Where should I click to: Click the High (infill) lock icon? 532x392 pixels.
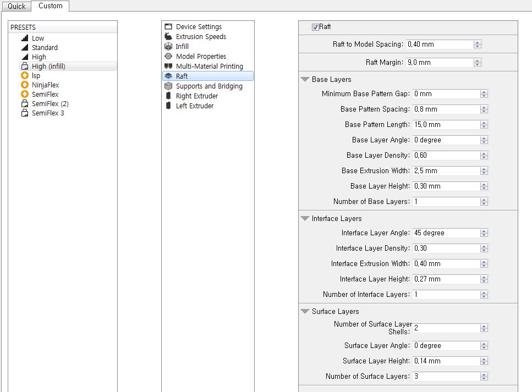pyautogui.click(x=25, y=66)
